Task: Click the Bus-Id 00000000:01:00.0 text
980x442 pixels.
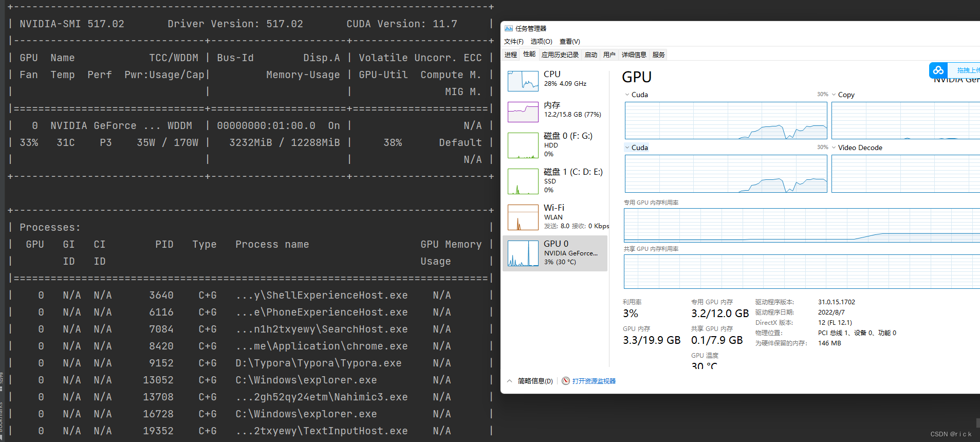Action: [266, 125]
